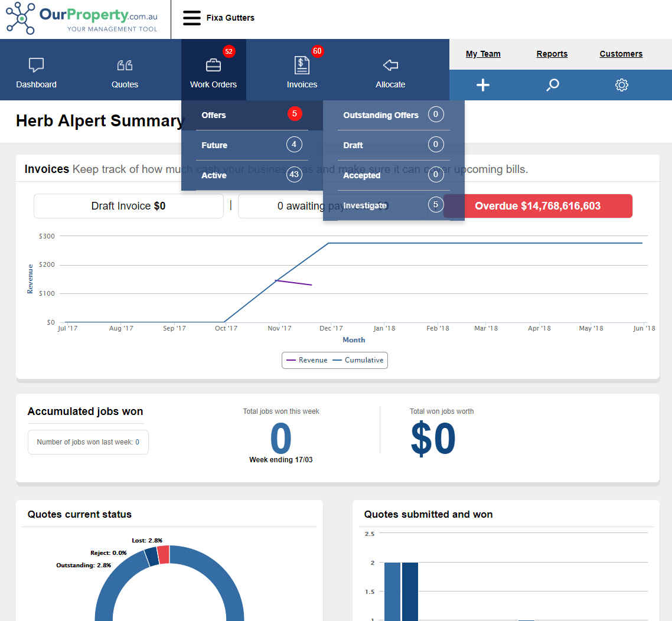Click the Allocate arrow icon
This screenshot has height=621, width=672.
390,65
